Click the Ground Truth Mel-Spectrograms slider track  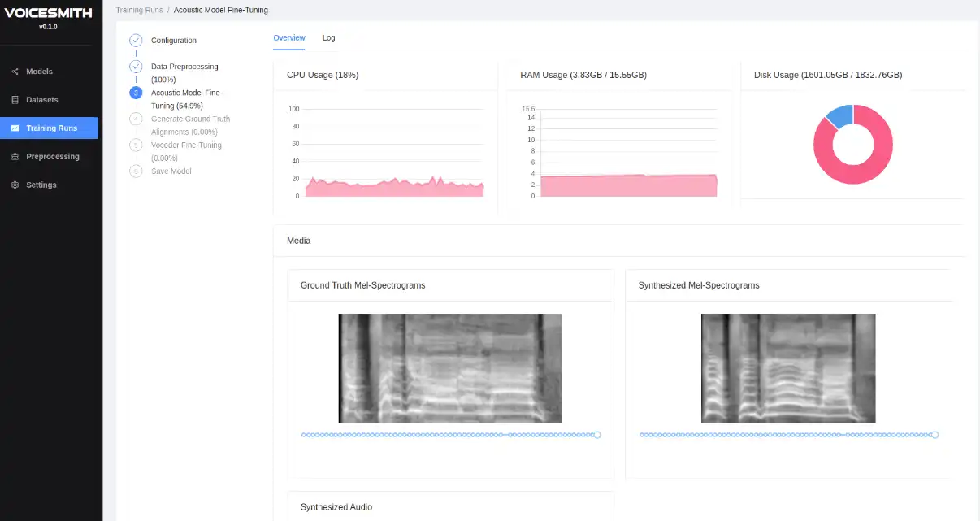449,435
